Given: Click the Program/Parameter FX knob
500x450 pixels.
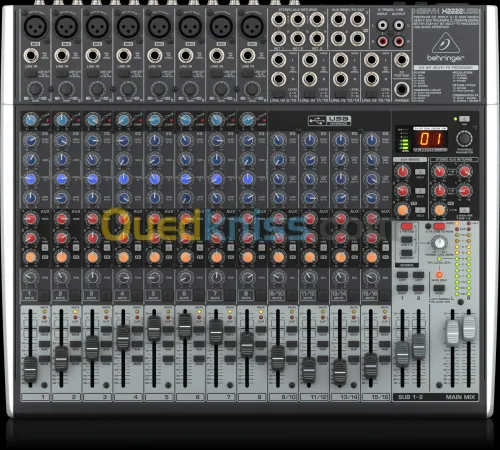Looking at the screenshot, I should point(464,138).
